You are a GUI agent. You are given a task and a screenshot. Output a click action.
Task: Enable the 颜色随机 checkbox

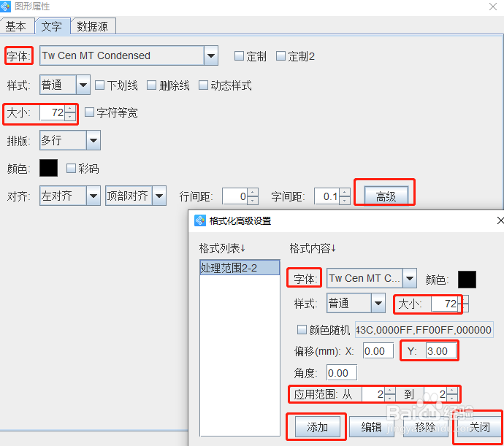point(302,330)
